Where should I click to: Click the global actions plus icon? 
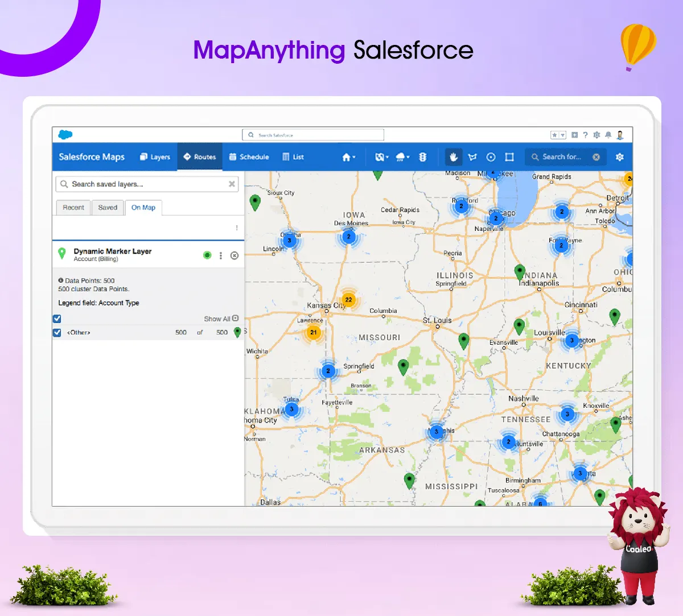574,135
